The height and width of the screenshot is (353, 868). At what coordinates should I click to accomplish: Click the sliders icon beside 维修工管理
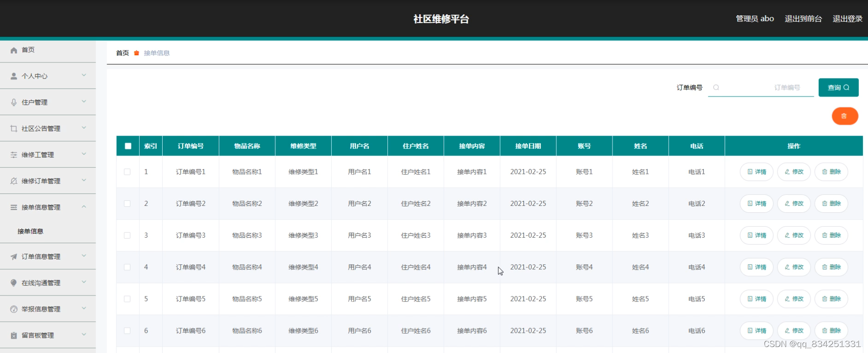14,155
